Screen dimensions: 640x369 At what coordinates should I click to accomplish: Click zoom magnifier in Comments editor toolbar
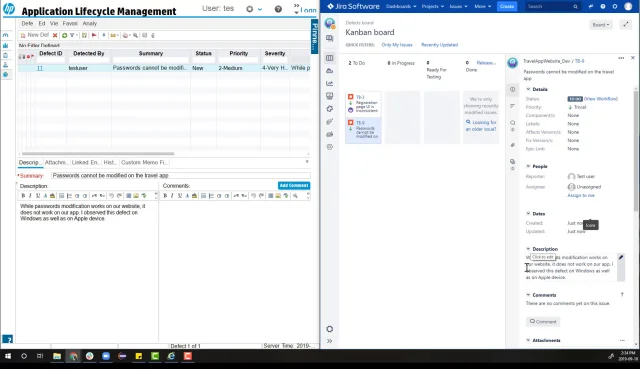[x=295, y=196]
